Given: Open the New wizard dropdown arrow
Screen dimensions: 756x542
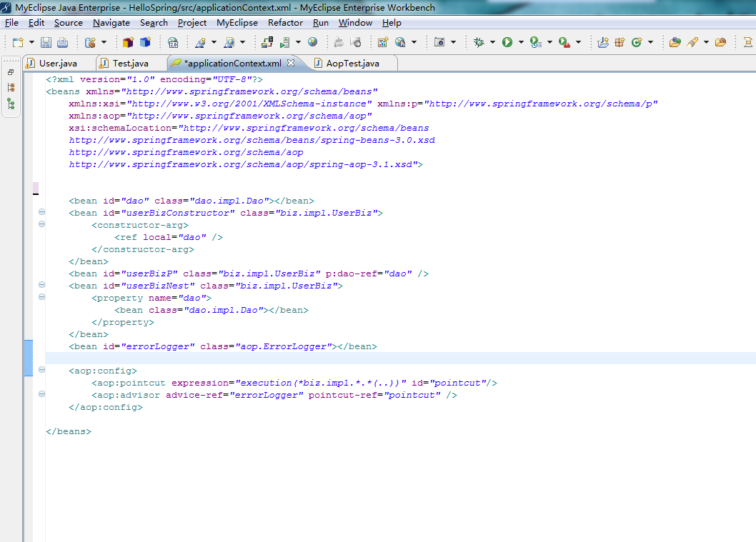Looking at the screenshot, I should (31, 42).
